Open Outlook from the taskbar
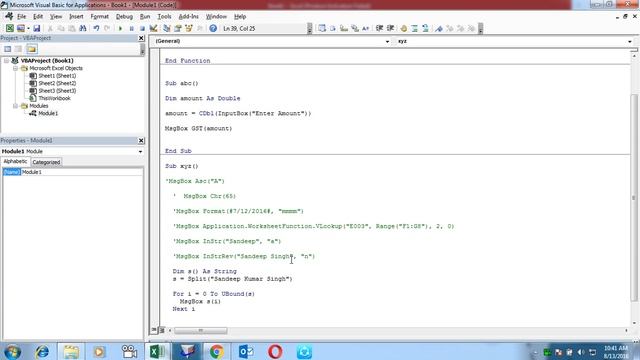This screenshot has width=640, height=360. click(246, 351)
